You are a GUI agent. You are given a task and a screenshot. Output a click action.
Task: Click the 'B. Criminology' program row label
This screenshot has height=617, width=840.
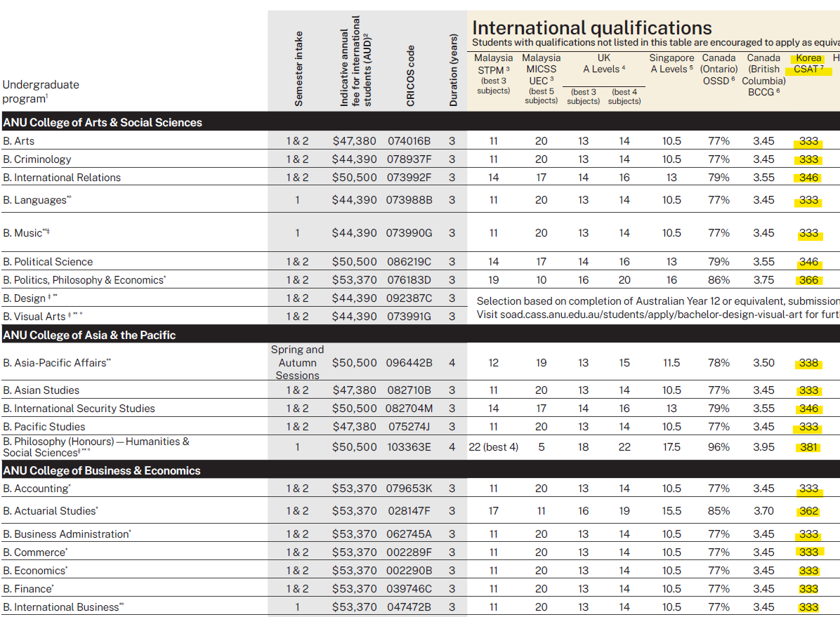(37, 159)
